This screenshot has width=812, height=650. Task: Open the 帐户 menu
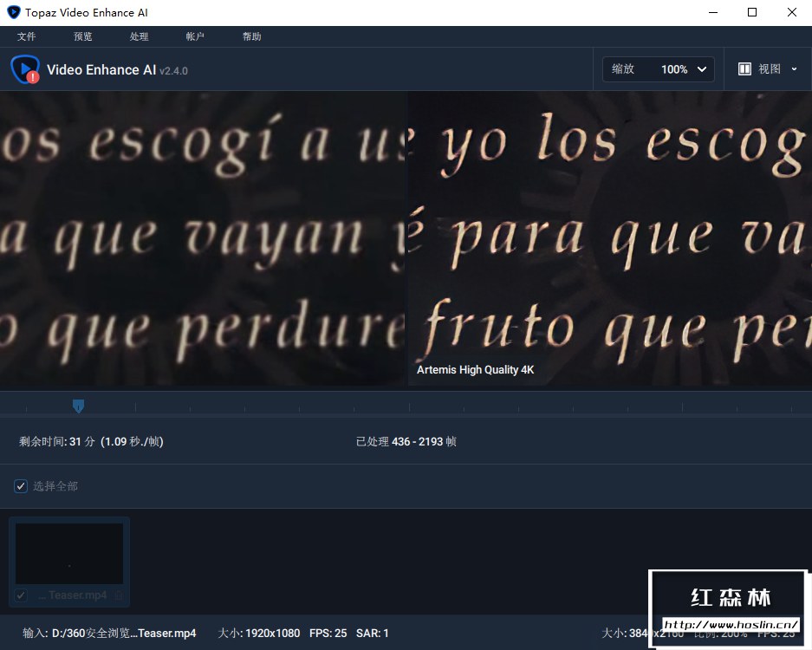click(195, 36)
